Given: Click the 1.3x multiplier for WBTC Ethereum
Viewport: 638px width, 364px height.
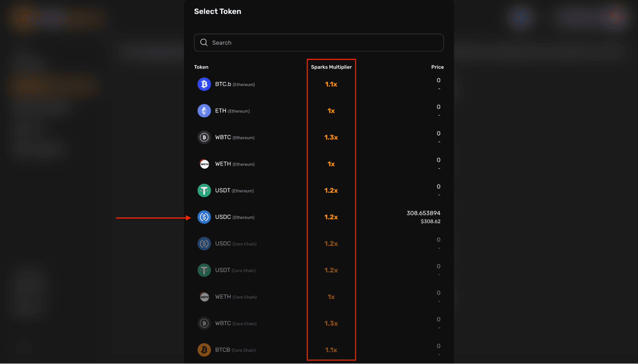Looking at the screenshot, I should tap(331, 137).
